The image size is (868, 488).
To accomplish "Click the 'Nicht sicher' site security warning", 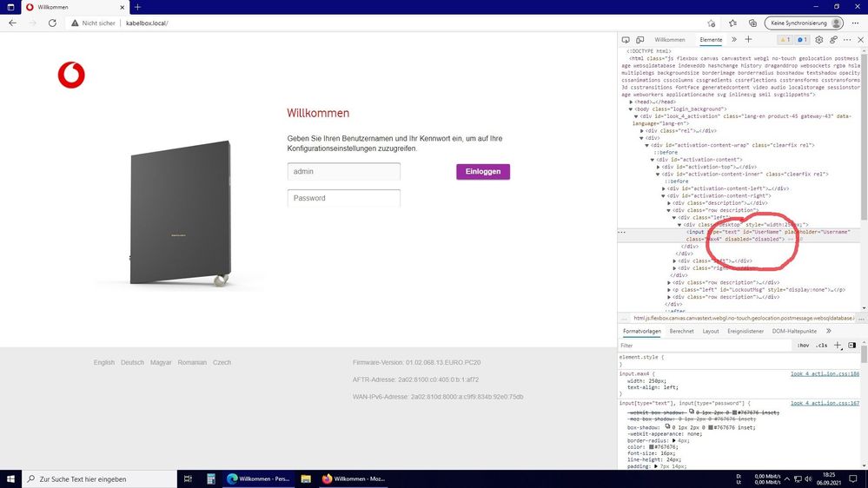I will [x=93, y=23].
